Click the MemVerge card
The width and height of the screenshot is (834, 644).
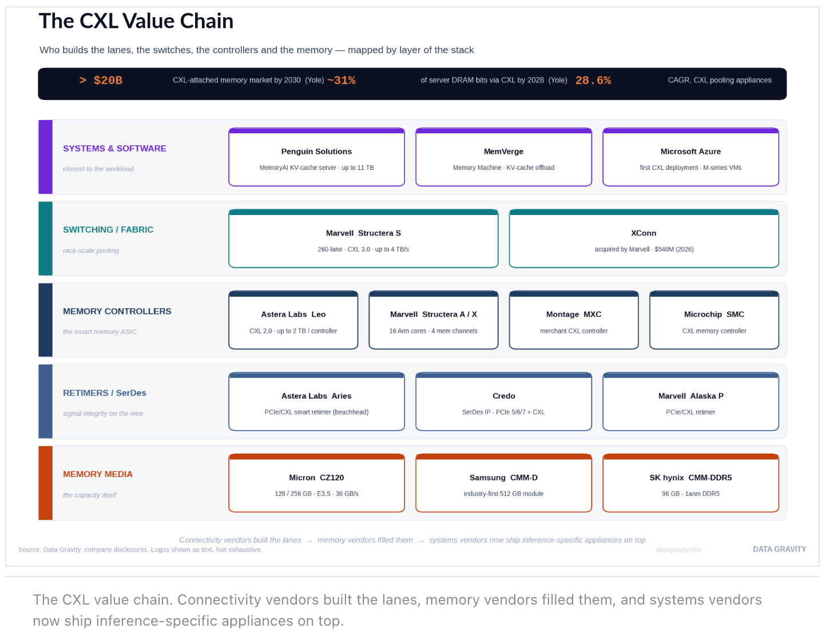coord(503,157)
